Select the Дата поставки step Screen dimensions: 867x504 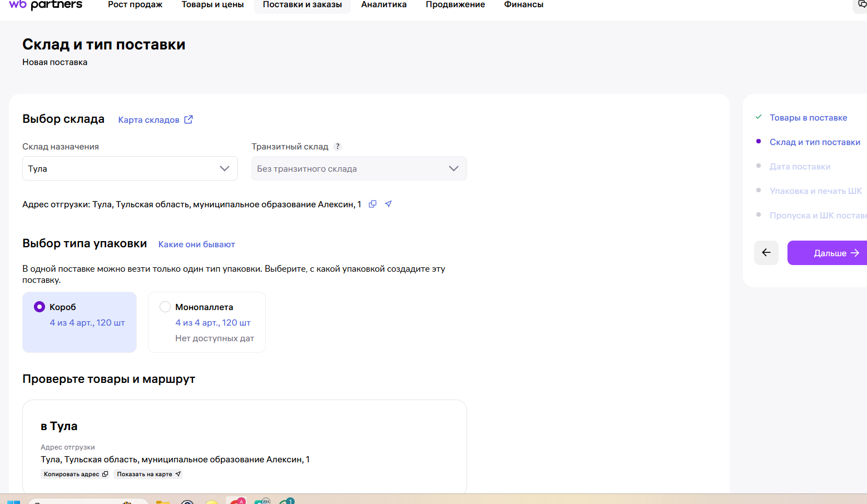[800, 167]
